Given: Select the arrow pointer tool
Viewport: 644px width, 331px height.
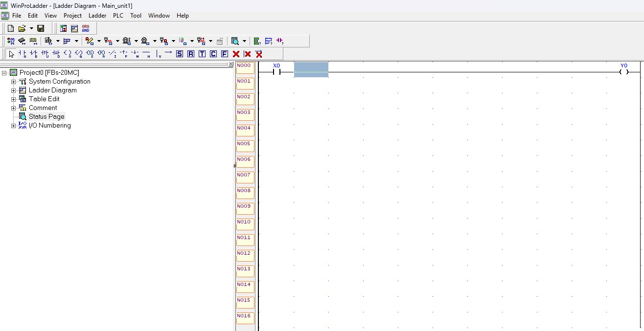Looking at the screenshot, I should click(x=11, y=54).
